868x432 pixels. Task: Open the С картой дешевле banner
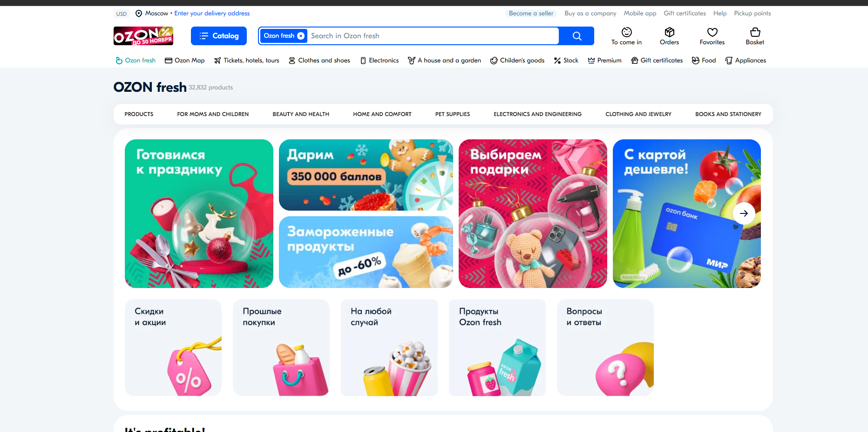pyautogui.click(x=686, y=213)
